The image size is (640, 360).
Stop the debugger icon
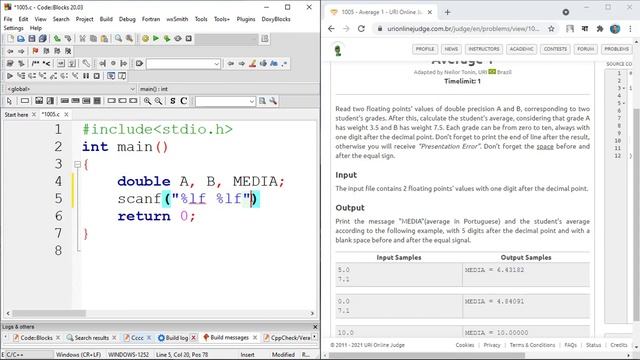97,76
